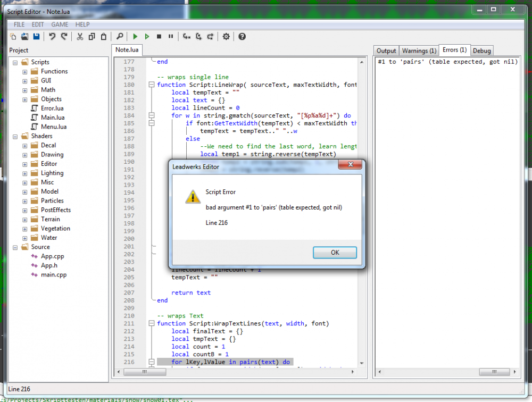Fold the Script:LineWrap function at line 180
The height and width of the screenshot is (402, 532).
click(x=152, y=85)
